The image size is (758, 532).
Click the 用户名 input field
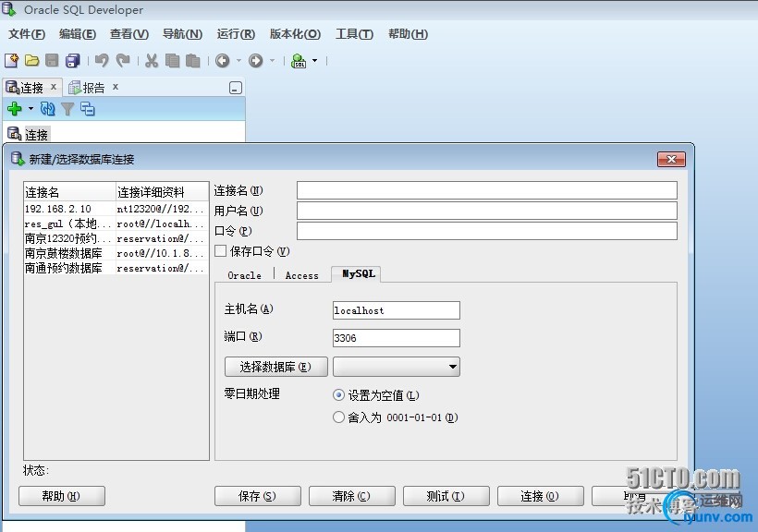tap(487, 211)
